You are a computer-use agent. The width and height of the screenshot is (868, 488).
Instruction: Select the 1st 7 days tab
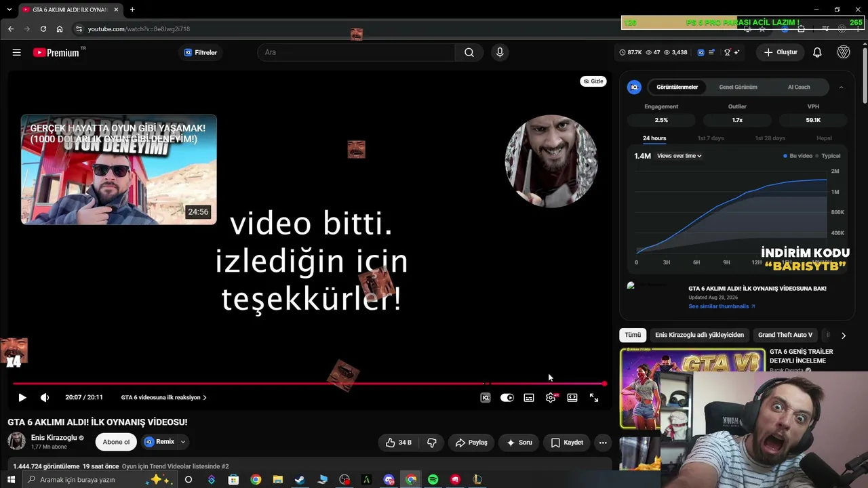pos(711,138)
